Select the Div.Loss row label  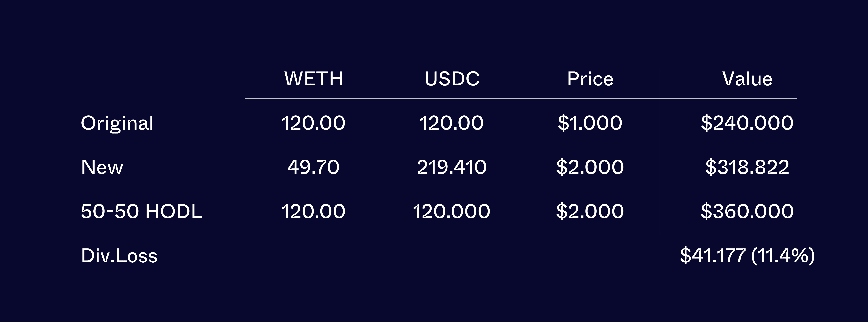(119, 256)
